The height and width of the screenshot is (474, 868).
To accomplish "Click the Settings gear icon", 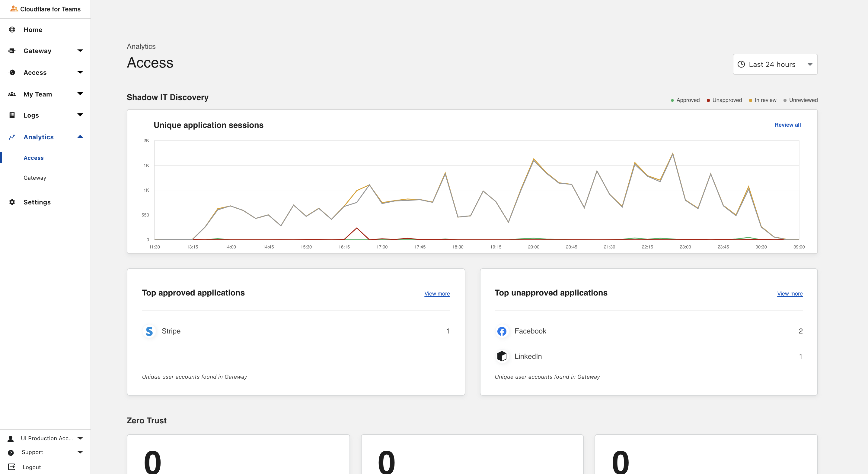I will click(x=12, y=202).
